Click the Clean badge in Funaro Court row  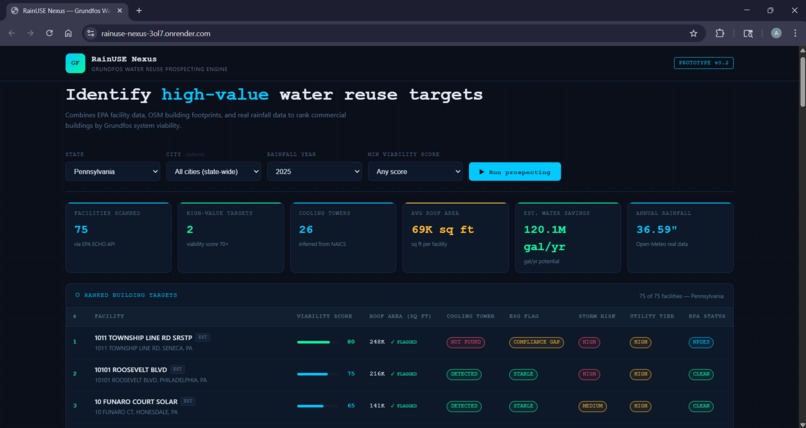click(x=701, y=406)
